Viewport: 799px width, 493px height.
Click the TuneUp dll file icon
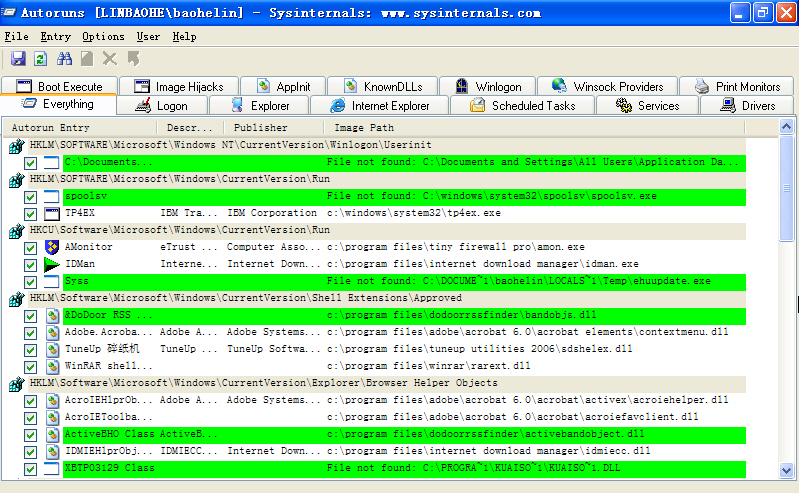[52, 349]
